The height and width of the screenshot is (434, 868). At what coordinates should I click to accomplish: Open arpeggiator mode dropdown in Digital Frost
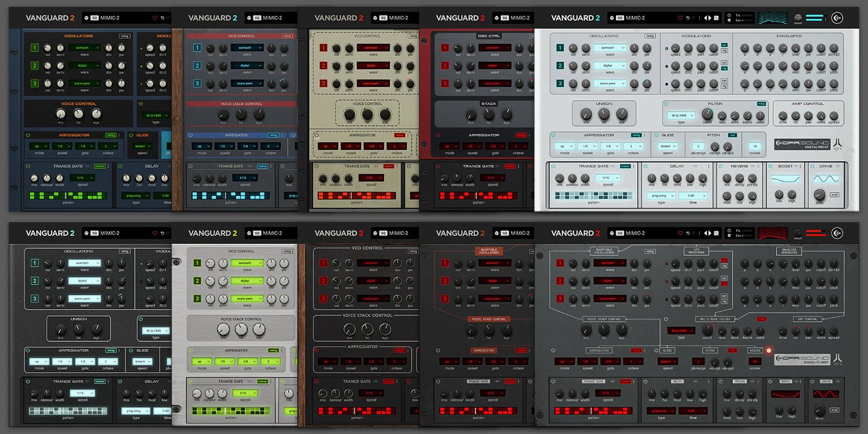click(x=565, y=146)
